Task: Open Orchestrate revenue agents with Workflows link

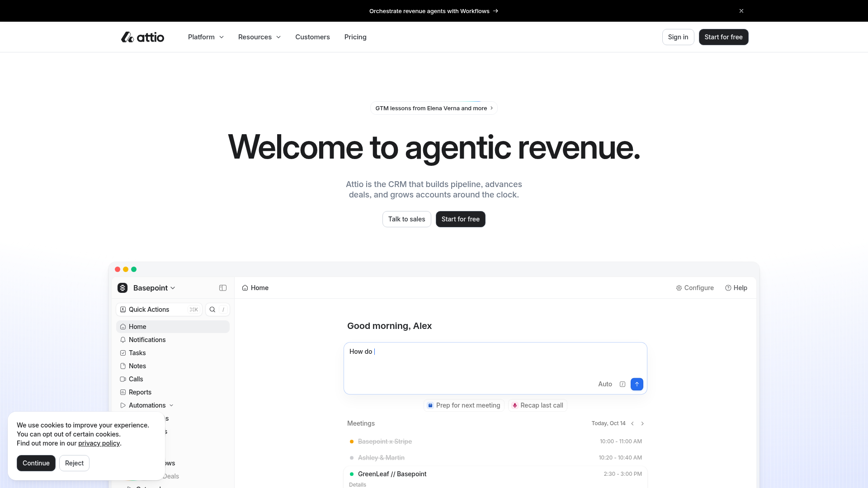Action: pos(434,11)
